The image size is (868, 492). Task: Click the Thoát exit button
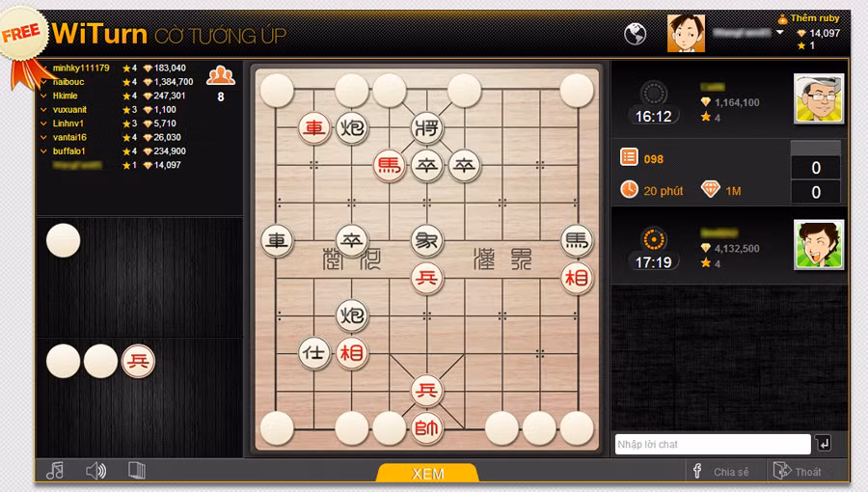click(798, 471)
